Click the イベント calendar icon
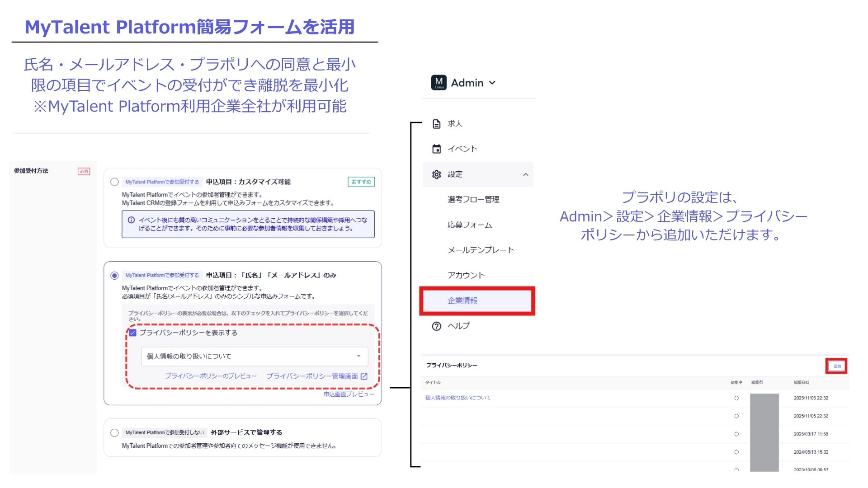Screen dimensions: 868x488 (x=436, y=149)
